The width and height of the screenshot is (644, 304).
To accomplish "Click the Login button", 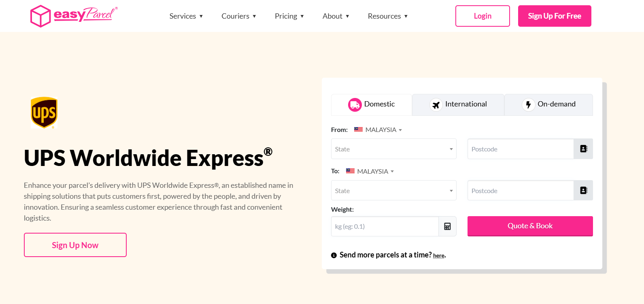I will click(x=482, y=16).
